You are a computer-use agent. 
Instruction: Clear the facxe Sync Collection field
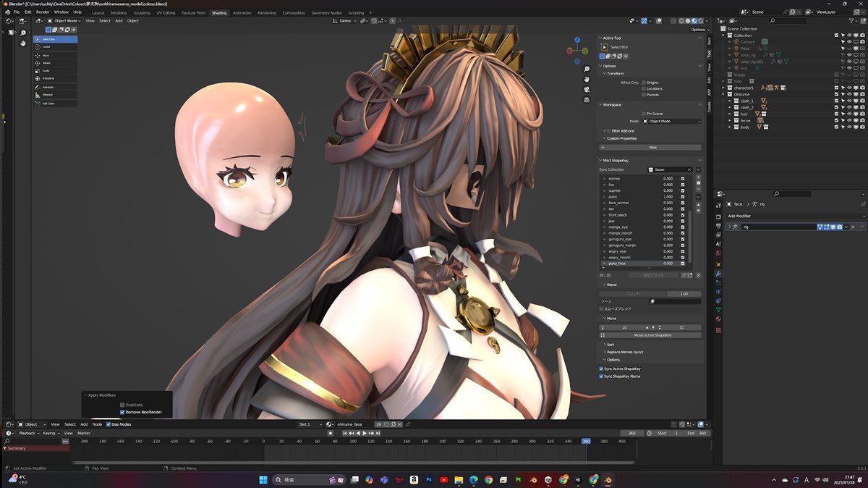click(x=689, y=169)
